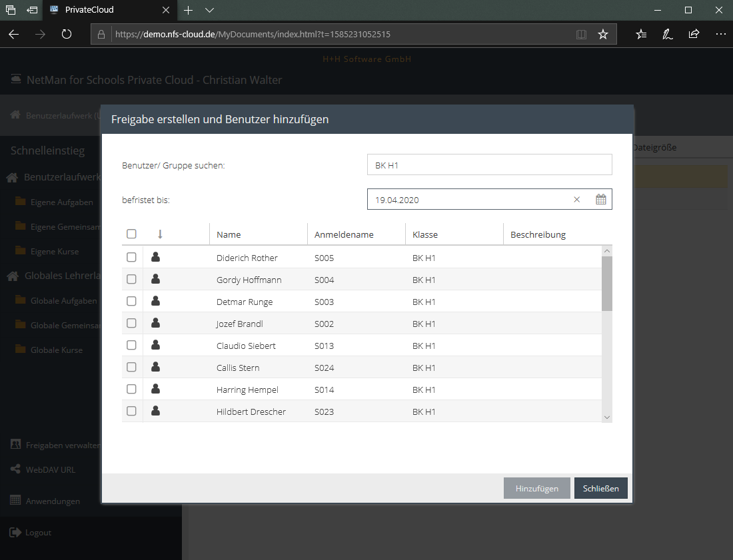
Task: Click the user list vertical scrollbar thumb
Action: point(606,283)
